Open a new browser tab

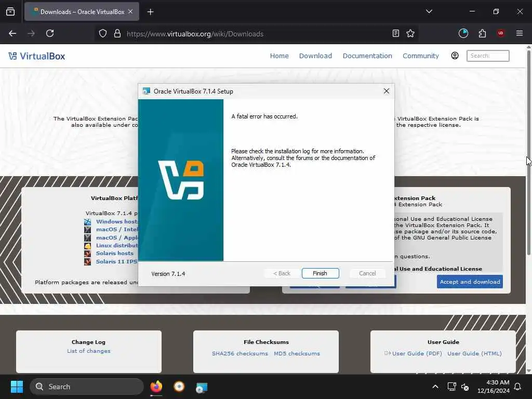point(150,12)
